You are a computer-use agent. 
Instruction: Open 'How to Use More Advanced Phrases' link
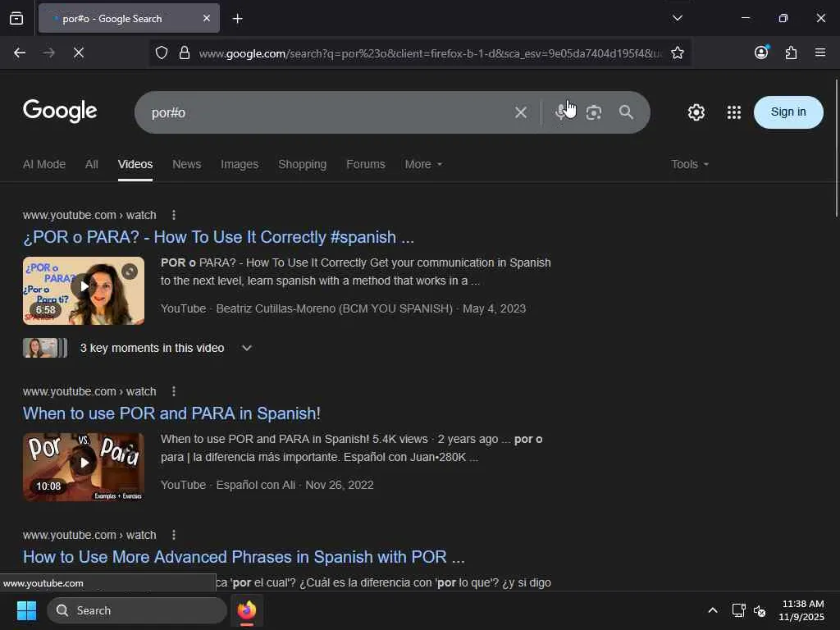(244, 557)
